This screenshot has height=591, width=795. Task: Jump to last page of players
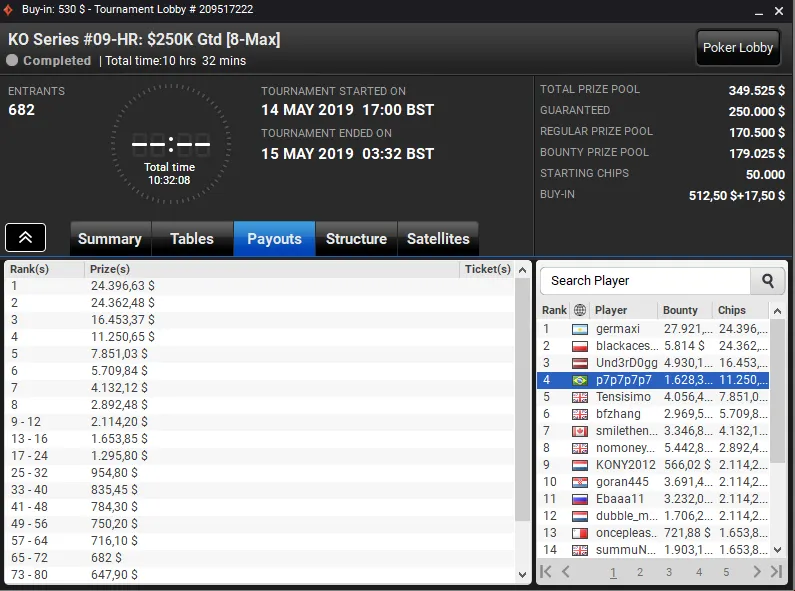tap(776, 572)
